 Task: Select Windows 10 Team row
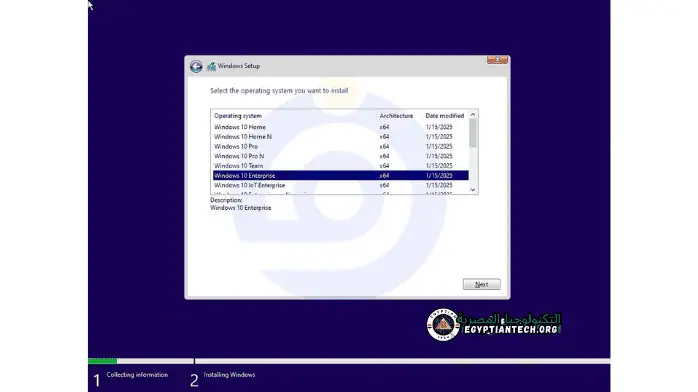click(341, 166)
